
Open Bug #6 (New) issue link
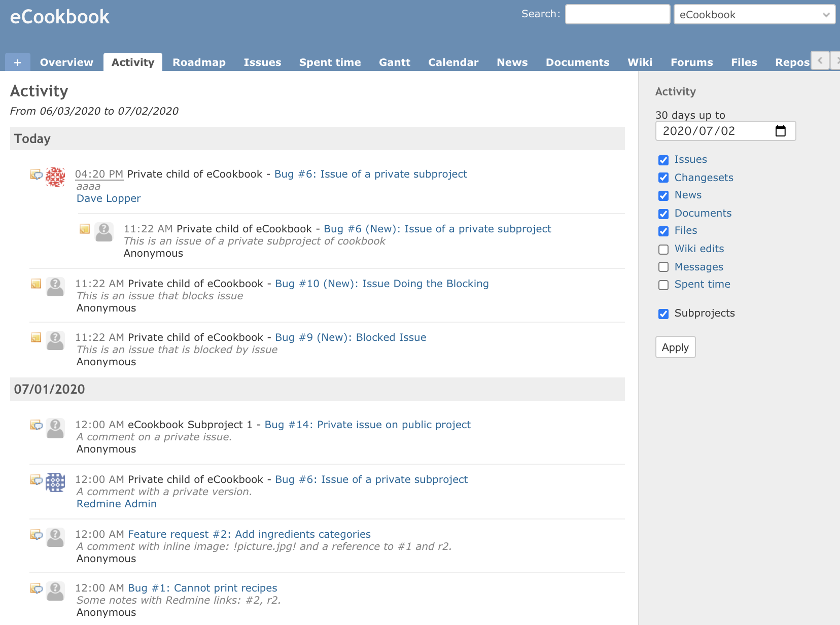click(437, 229)
